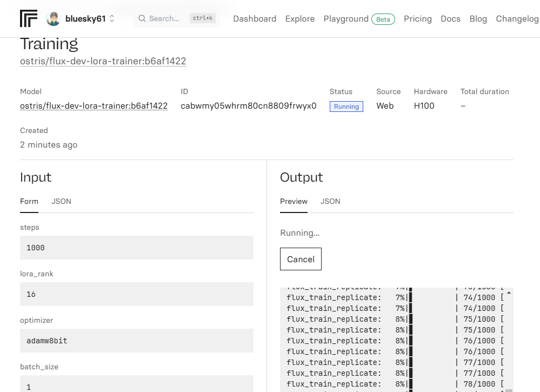The image size is (540, 392).
Task: Open the Dashboard nav item
Action: pos(255,18)
